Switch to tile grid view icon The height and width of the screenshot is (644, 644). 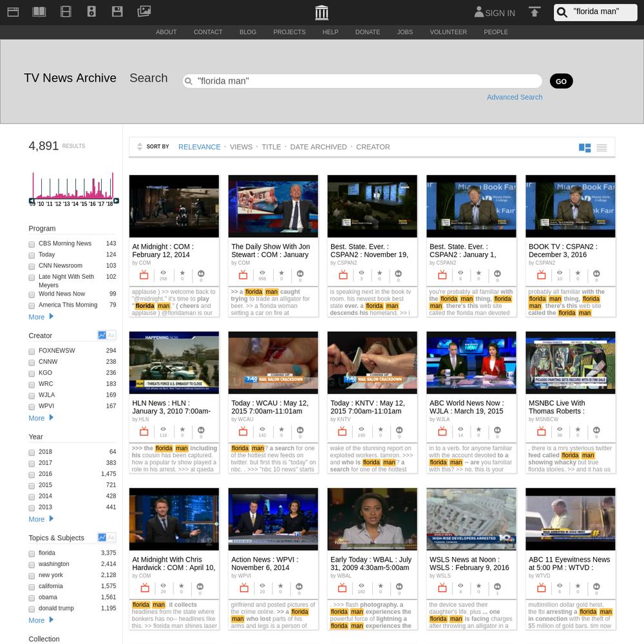click(x=585, y=147)
